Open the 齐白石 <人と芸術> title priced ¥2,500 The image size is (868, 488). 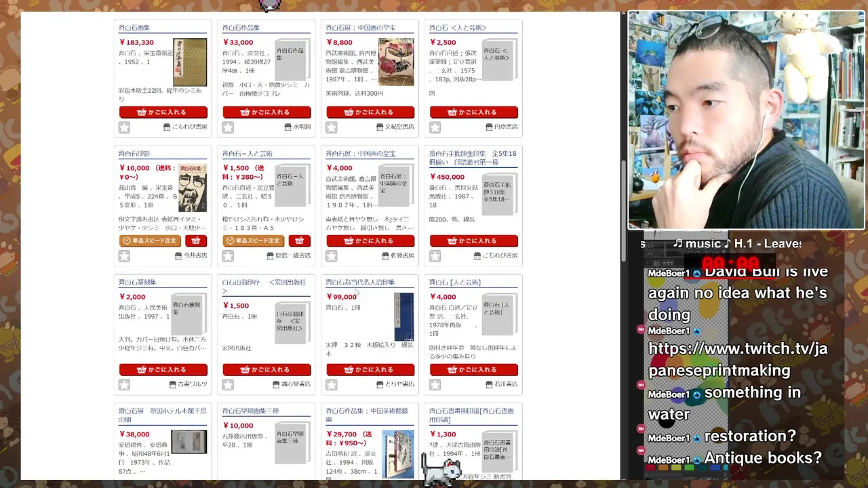pos(458,28)
